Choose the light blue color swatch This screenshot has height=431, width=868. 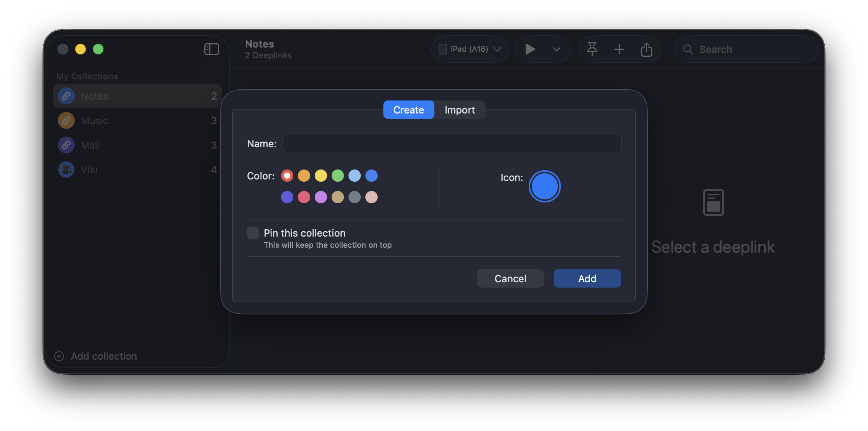[x=355, y=176]
